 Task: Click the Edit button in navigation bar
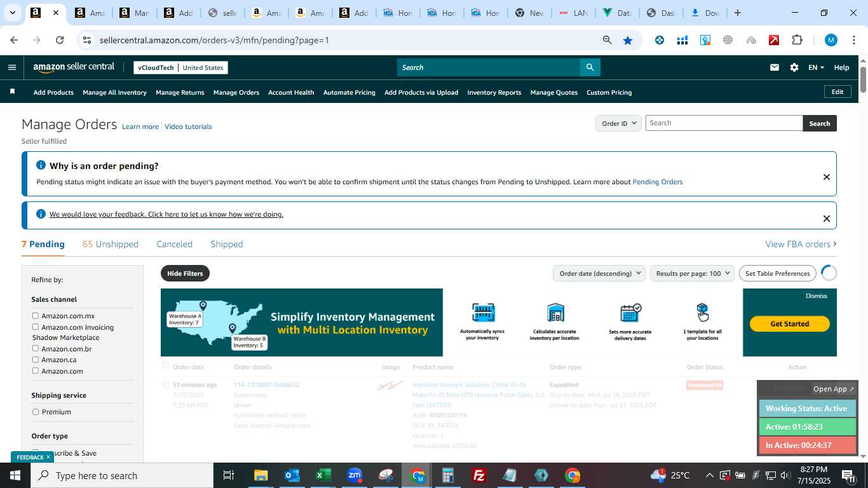pyautogui.click(x=837, y=91)
